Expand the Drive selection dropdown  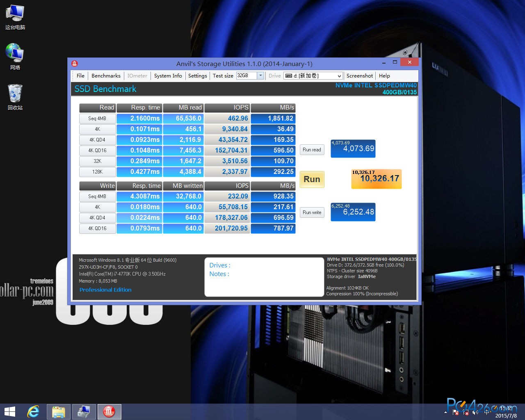pyautogui.click(x=339, y=76)
